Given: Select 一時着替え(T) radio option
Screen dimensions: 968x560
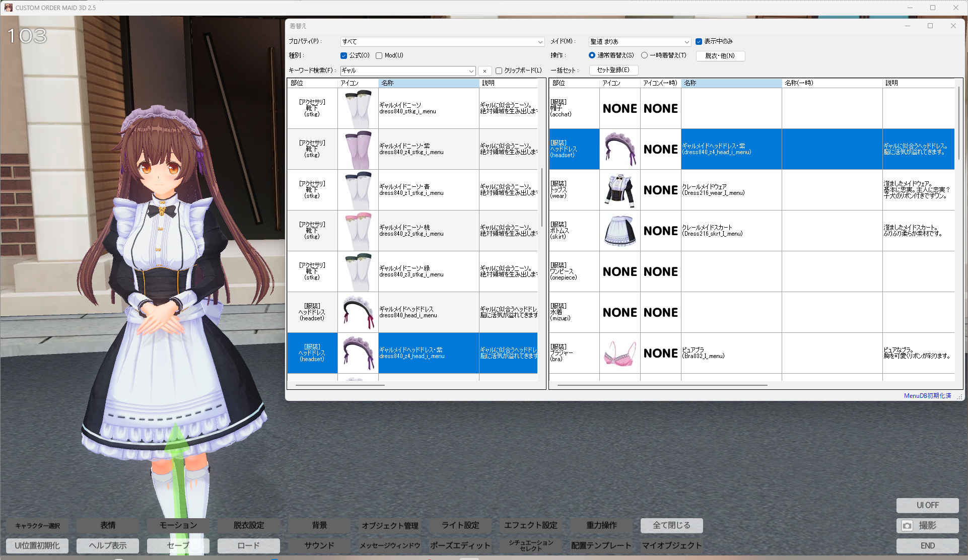Looking at the screenshot, I should [644, 55].
